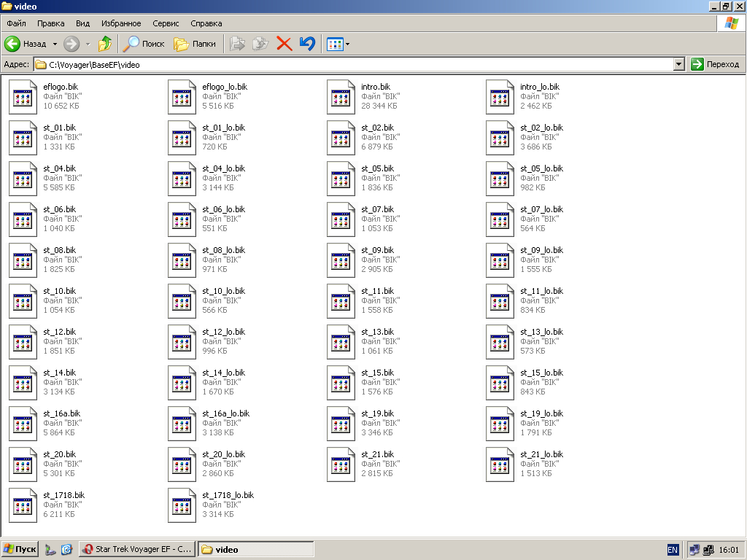This screenshot has width=747, height=560.
Task: Click the quick launch Internet Explorer icon
Action: [66, 550]
